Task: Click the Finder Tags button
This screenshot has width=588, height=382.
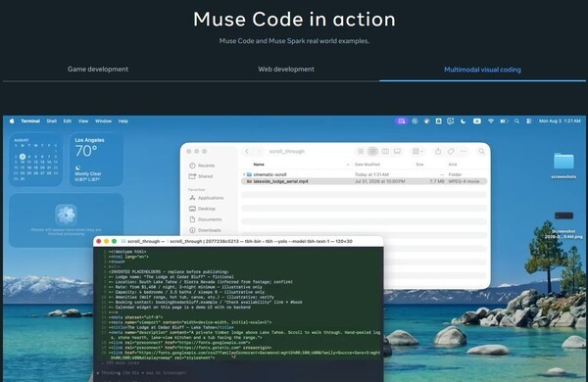Action: tap(451, 151)
